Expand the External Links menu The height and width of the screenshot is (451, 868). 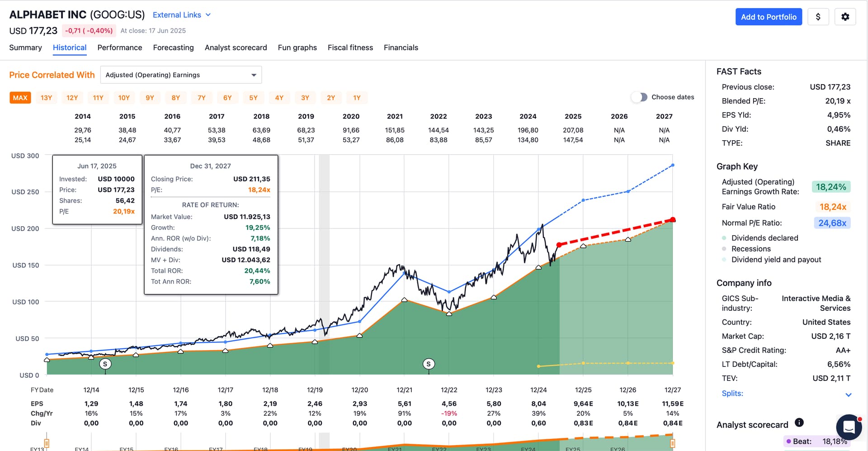(182, 15)
